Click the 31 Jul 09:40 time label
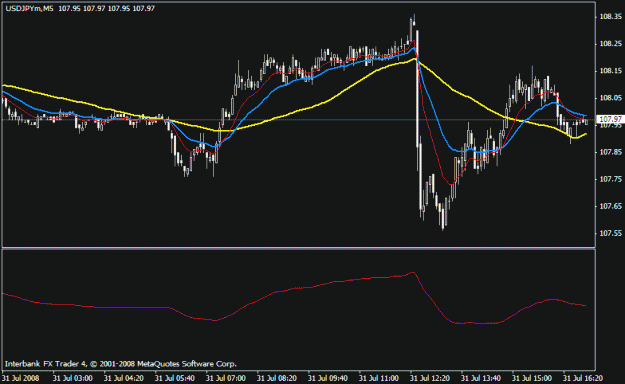 [x=328, y=378]
